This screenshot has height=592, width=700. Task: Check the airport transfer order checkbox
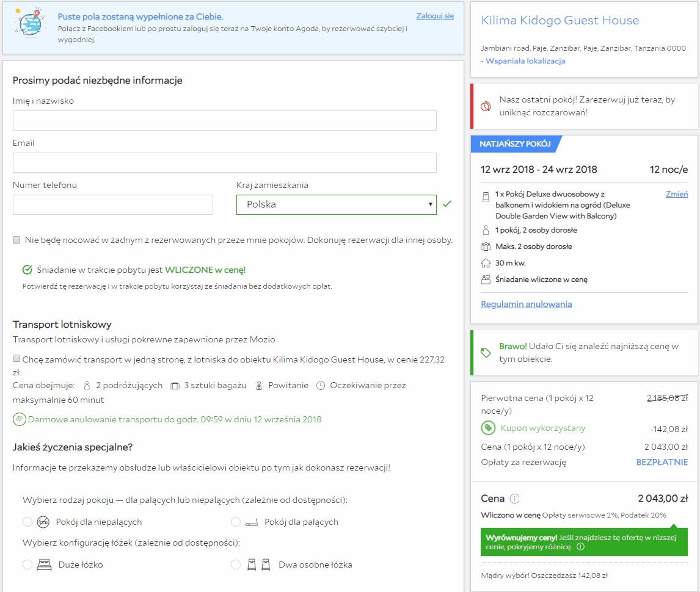(x=16, y=358)
